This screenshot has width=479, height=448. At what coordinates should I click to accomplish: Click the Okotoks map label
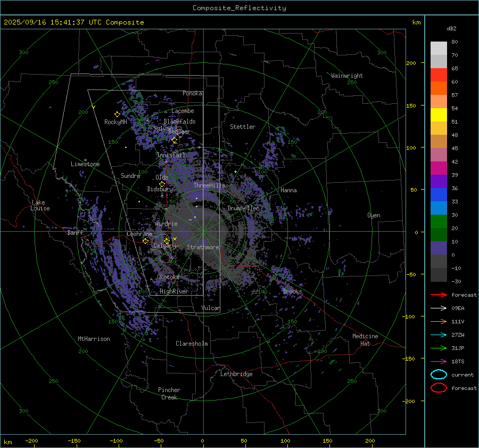[168, 277]
